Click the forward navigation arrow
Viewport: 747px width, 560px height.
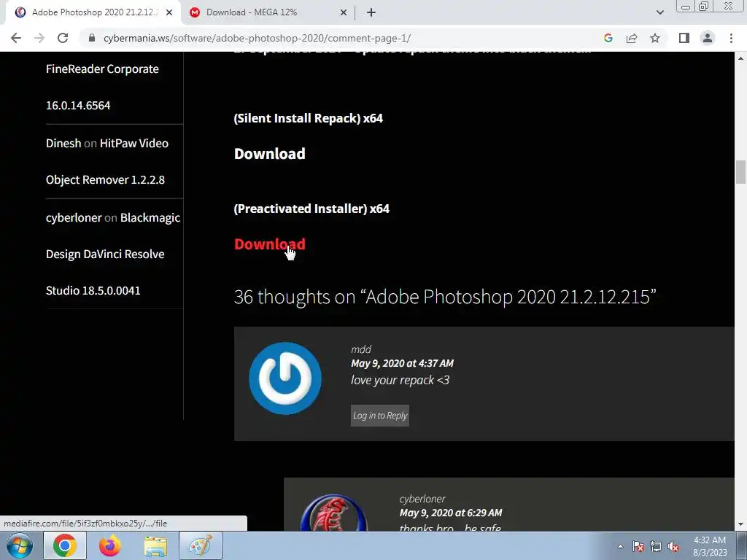tap(39, 38)
